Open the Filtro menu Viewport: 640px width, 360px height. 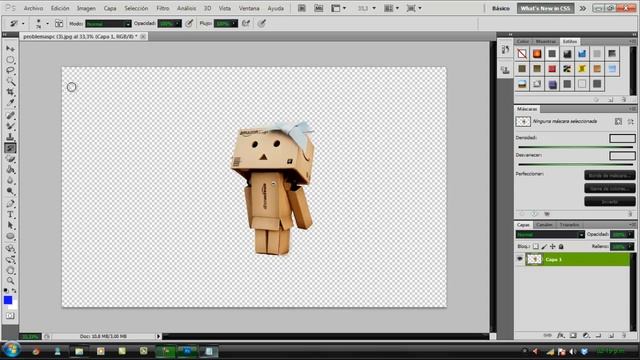[x=162, y=8]
